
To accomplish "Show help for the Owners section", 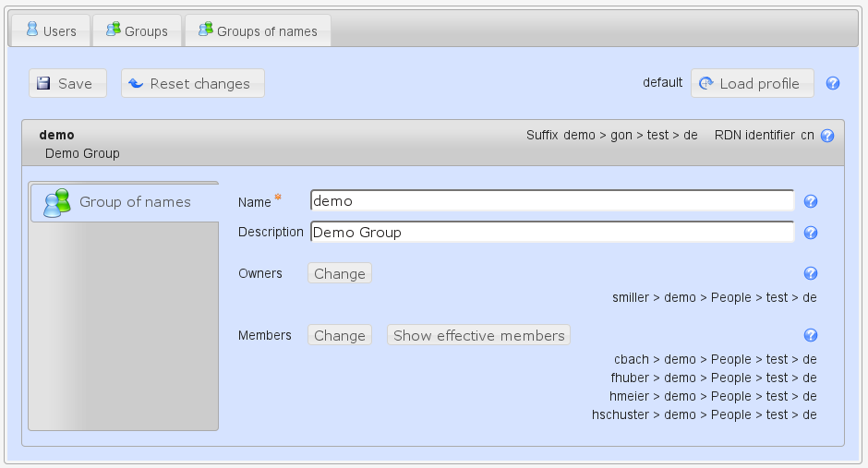I will click(811, 273).
